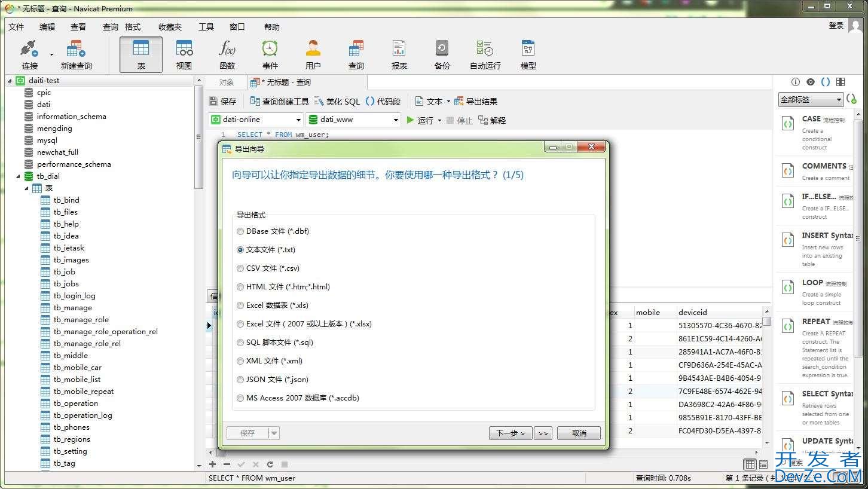Open the Automation (自动运行) toolbar icon
868x489 pixels.
pyautogui.click(x=485, y=55)
